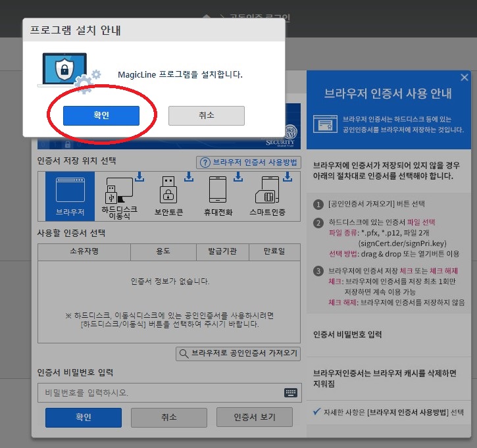Click 프로그램 설치 안내 dialog title
Screen dimensions: 477x448
tap(76, 30)
